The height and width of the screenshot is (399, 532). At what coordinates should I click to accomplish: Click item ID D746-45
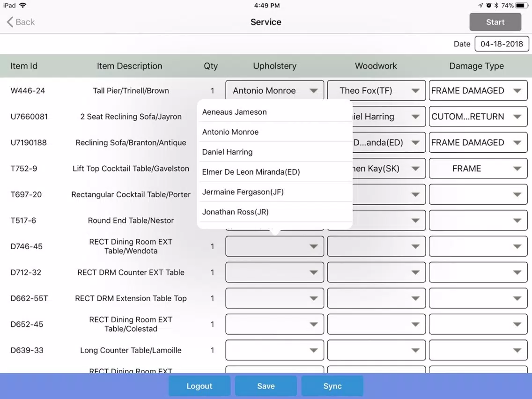point(27,246)
